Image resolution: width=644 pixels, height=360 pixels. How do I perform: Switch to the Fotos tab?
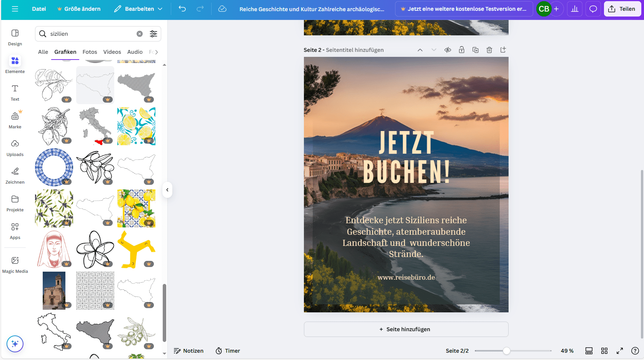pos(90,52)
